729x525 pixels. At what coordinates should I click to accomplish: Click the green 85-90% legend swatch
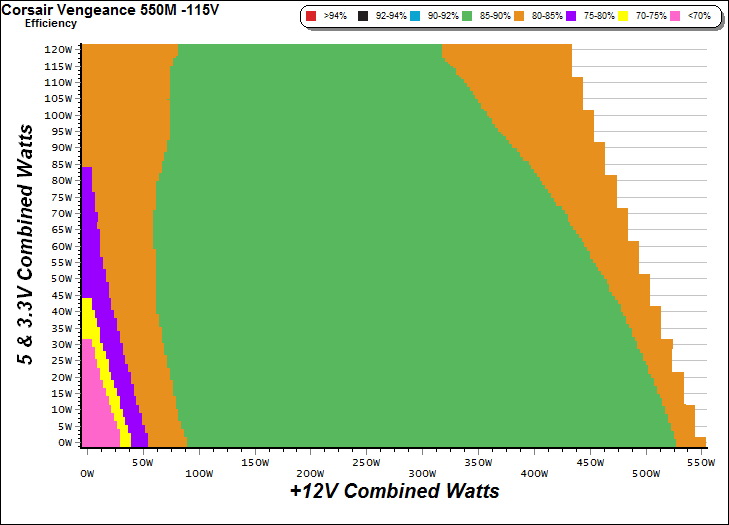[x=466, y=17]
